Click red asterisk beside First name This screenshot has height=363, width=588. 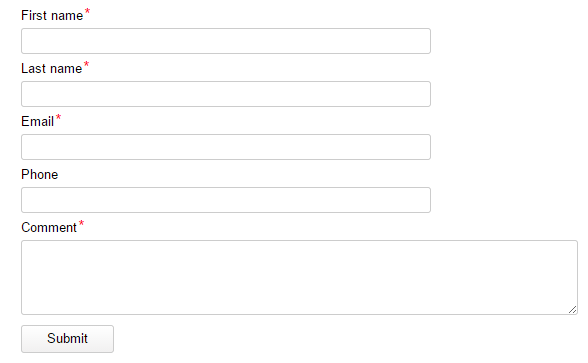click(87, 11)
